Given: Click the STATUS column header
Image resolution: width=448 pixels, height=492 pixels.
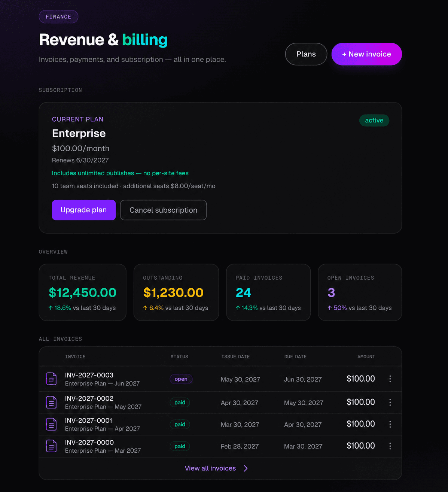Looking at the screenshot, I should tap(179, 356).
